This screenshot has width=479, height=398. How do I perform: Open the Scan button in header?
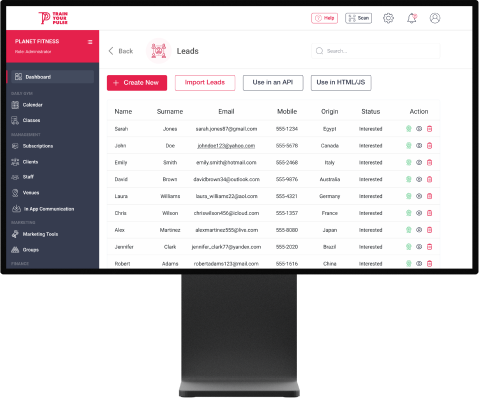tap(358, 18)
